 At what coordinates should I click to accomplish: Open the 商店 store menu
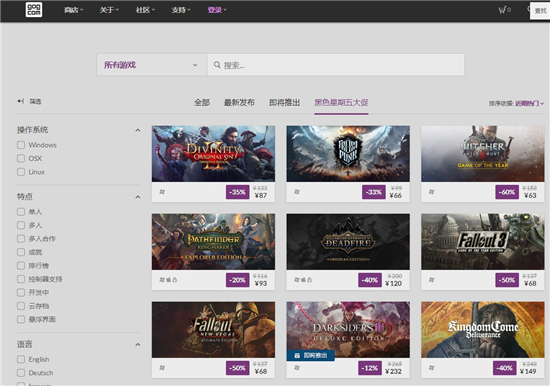73,10
